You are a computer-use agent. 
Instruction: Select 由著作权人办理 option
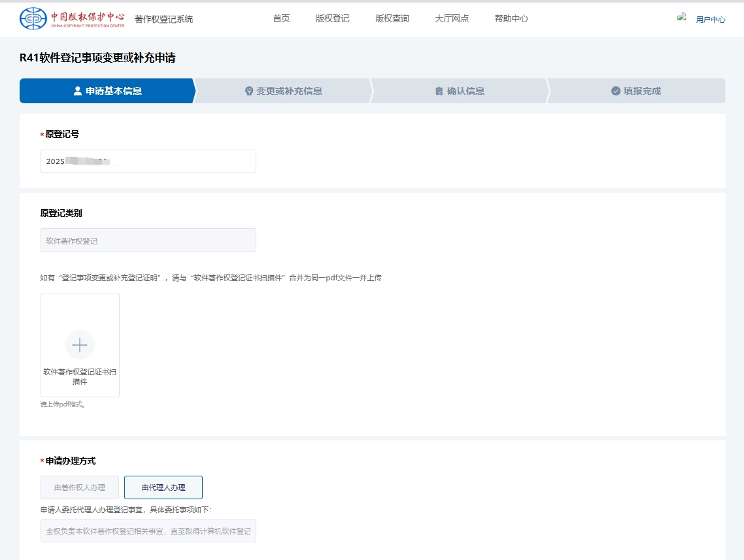pos(80,487)
